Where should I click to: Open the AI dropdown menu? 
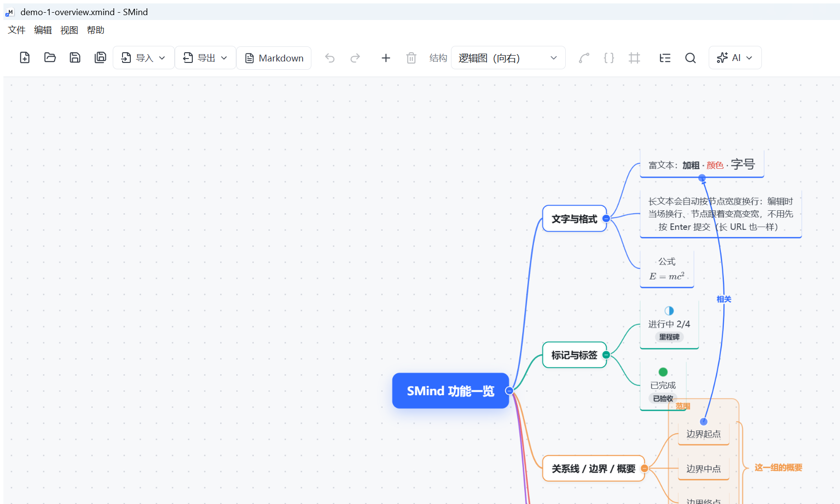click(735, 58)
